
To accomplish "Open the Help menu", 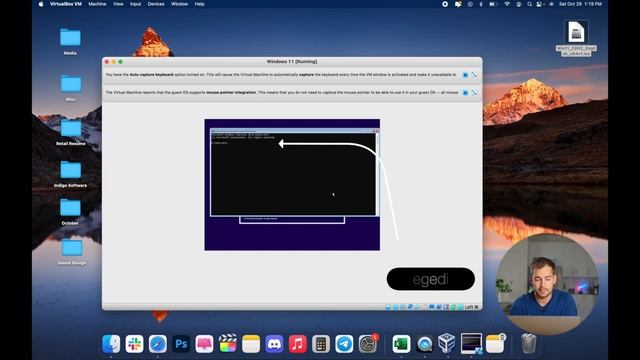I will point(200,4).
